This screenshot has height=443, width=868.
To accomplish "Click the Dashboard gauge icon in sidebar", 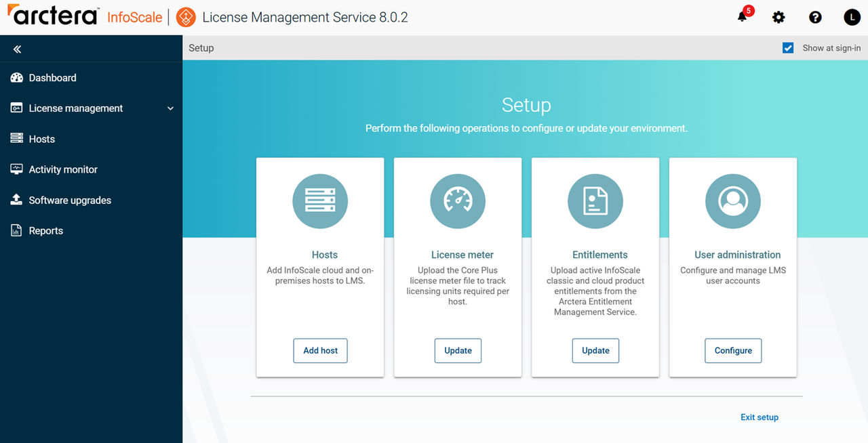I will click(17, 78).
